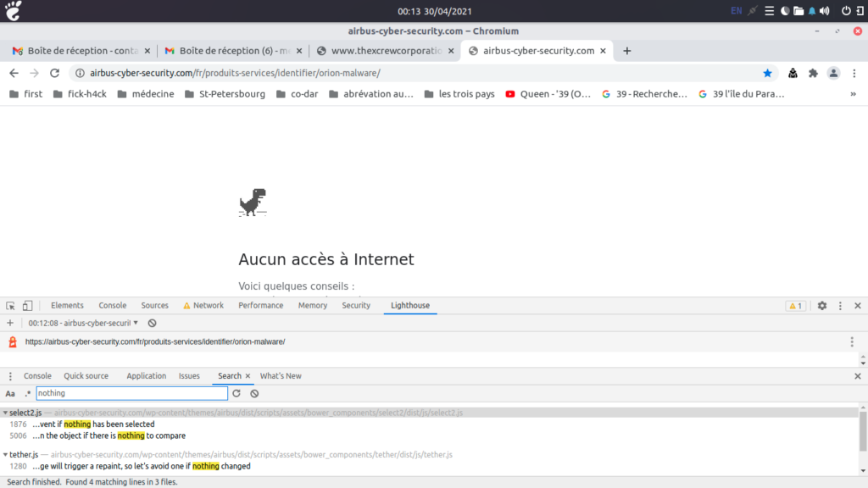
Task: Open the 'fick-h4ck' bookmark folder
Action: pyautogui.click(x=80, y=94)
